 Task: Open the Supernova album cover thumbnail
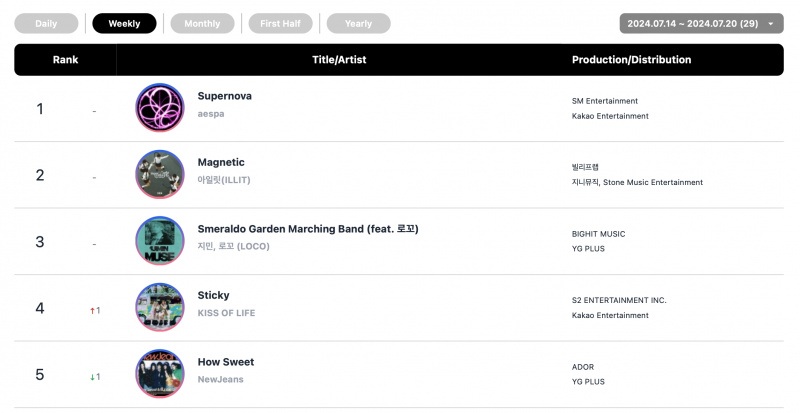(160, 108)
